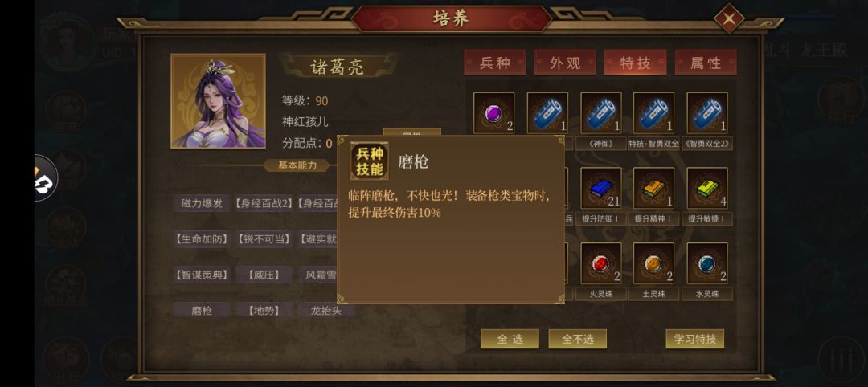The height and width of the screenshot is (387, 868).
Task: Click the 学习特技 button
Action: pos(694,339)
